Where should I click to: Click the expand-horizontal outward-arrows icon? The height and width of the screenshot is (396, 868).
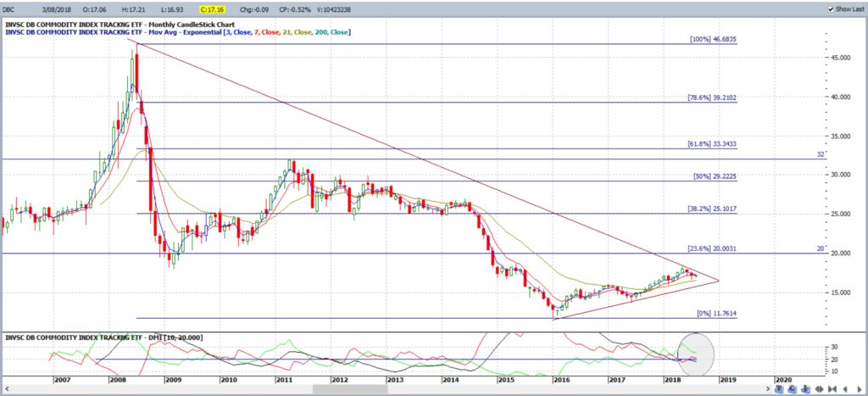[820, 389]
